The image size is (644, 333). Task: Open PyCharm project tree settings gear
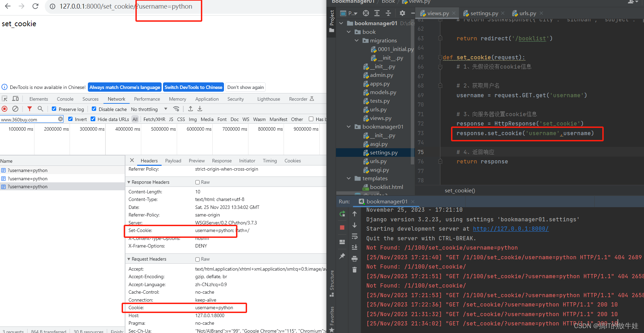(x=402, y=13)
